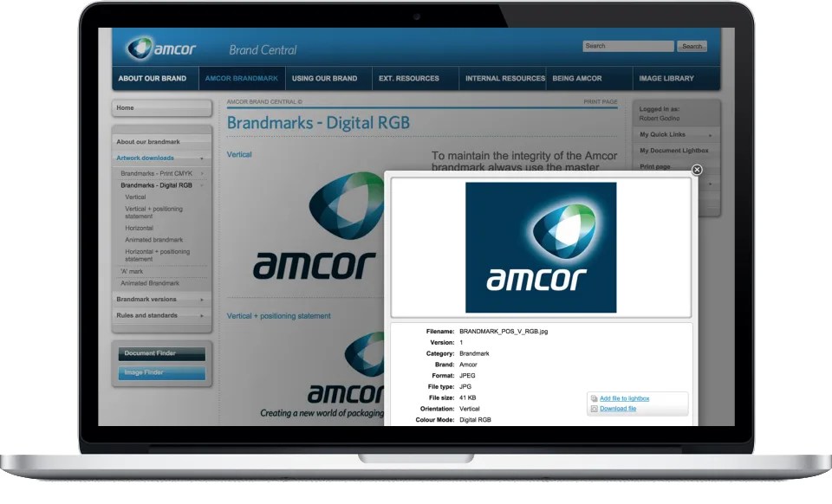The image size is (832, 504).
Task: Select About our brandmark sidebar item
Action: [x=162, y=142]
